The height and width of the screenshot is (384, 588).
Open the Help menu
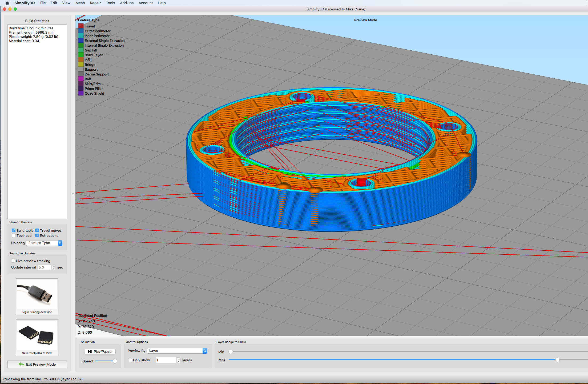pos(162,3)
